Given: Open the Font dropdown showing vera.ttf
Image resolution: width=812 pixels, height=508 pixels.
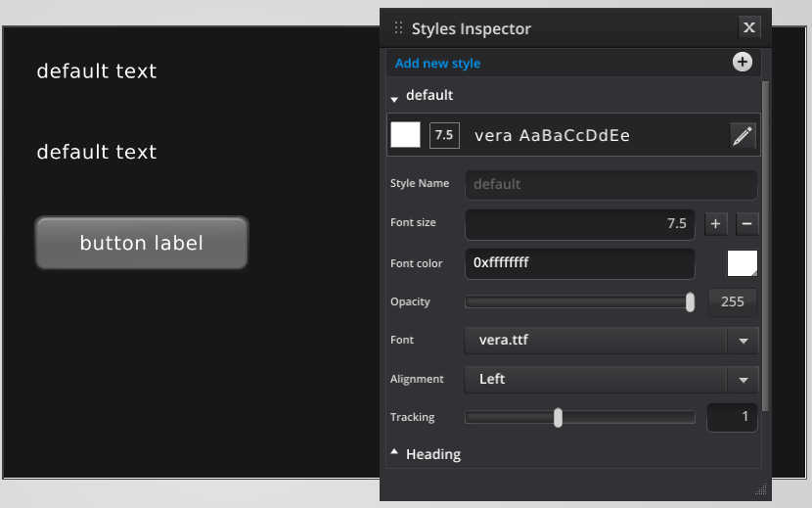Looking at the screenshot, I should [x=611, y=341].
